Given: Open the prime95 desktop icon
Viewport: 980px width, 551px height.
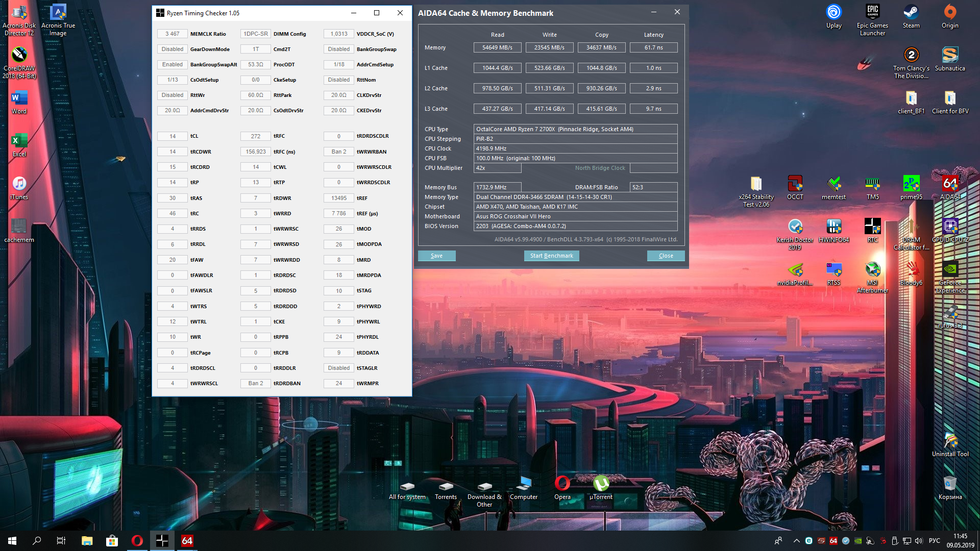Looking at the screenshot, I should (911, 184).
